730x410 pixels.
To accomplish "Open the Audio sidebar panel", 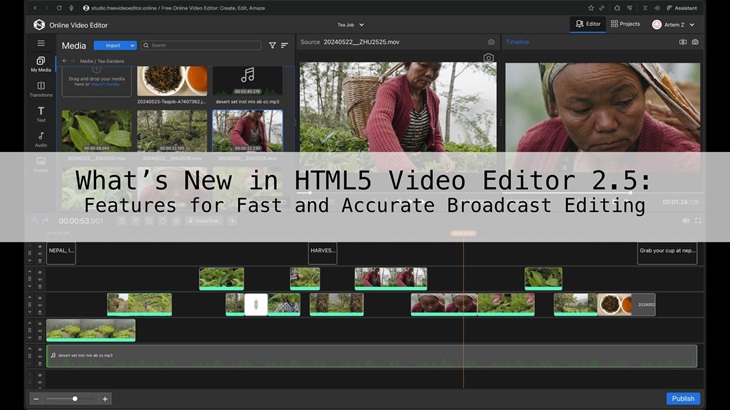I will coord(41,139).
